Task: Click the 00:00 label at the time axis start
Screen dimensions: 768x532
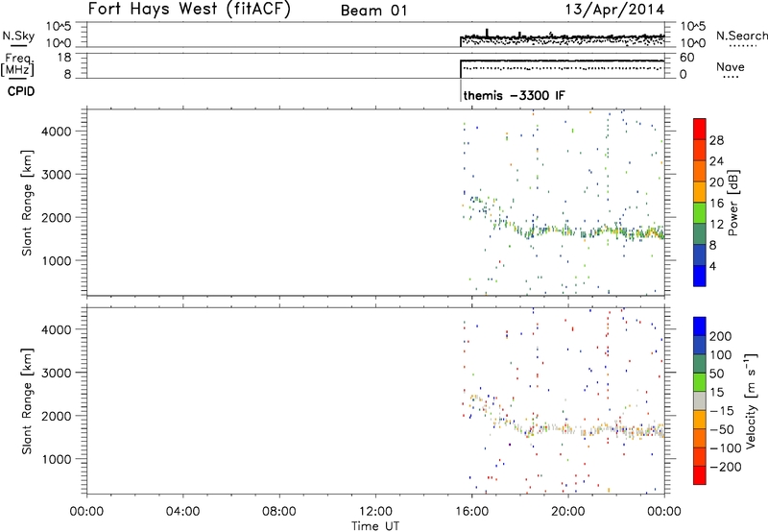Action: [86, 512]
